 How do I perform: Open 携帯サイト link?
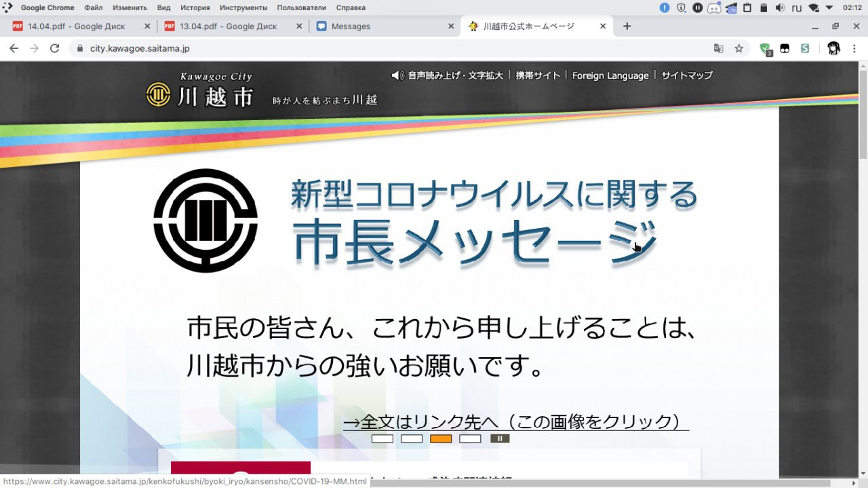538,75
